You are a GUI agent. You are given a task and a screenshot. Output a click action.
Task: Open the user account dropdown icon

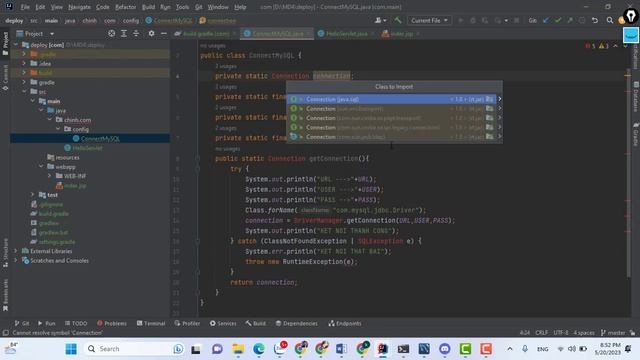(380, 20)
